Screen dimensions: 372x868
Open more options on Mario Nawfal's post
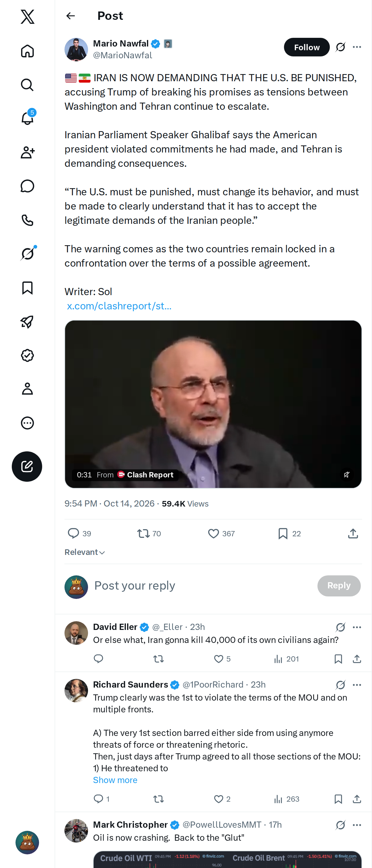(x=357, y=47)
